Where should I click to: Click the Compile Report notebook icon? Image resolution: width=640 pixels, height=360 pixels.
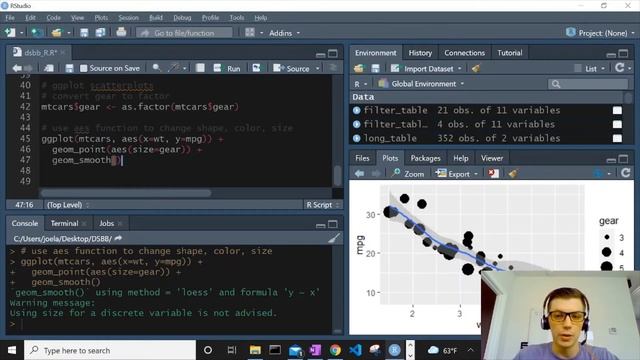coord(200,68)
